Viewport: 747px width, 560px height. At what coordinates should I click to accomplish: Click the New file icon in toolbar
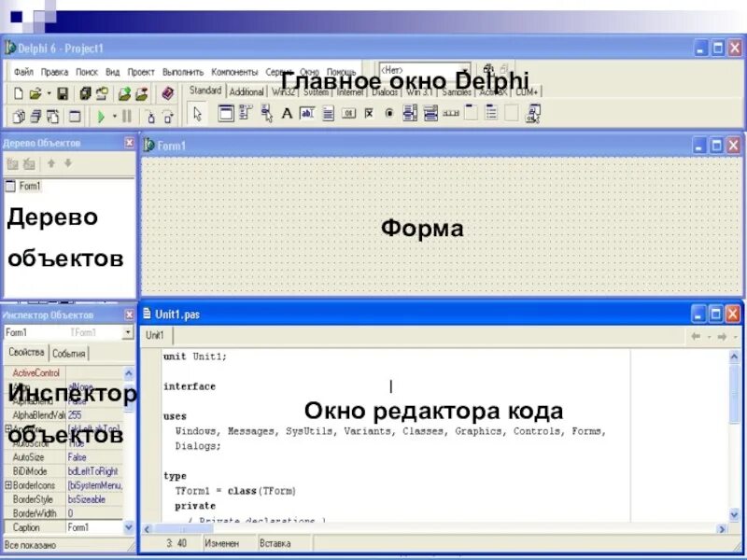point(19,93)
